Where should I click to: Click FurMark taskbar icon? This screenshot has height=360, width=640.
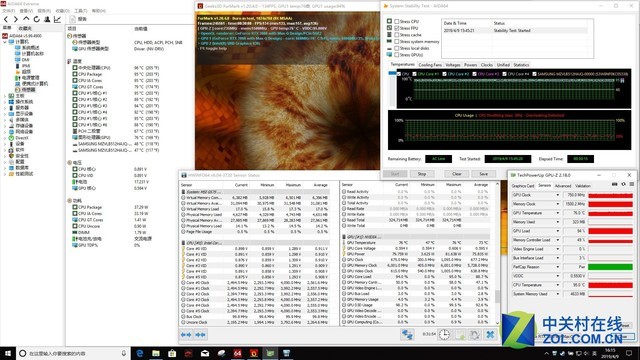(x=254, y=353)
